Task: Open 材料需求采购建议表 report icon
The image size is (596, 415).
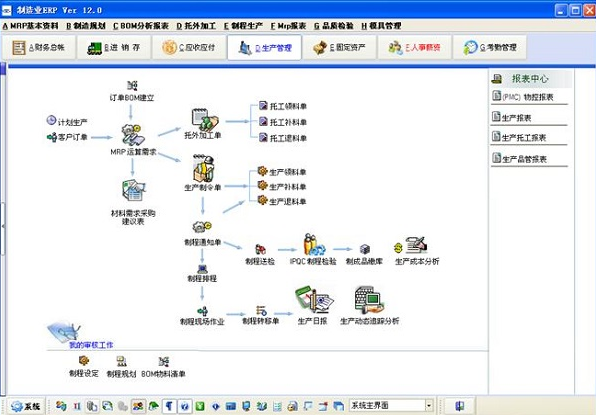Action: pos(133,190)
